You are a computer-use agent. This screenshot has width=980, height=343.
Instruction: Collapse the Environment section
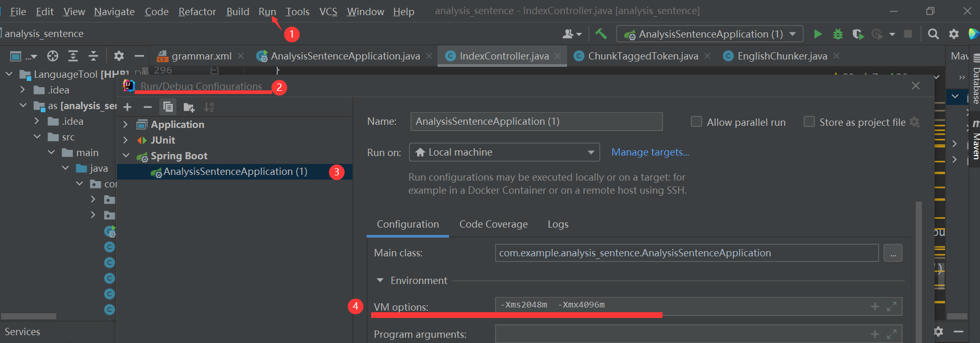coord(380,280)
